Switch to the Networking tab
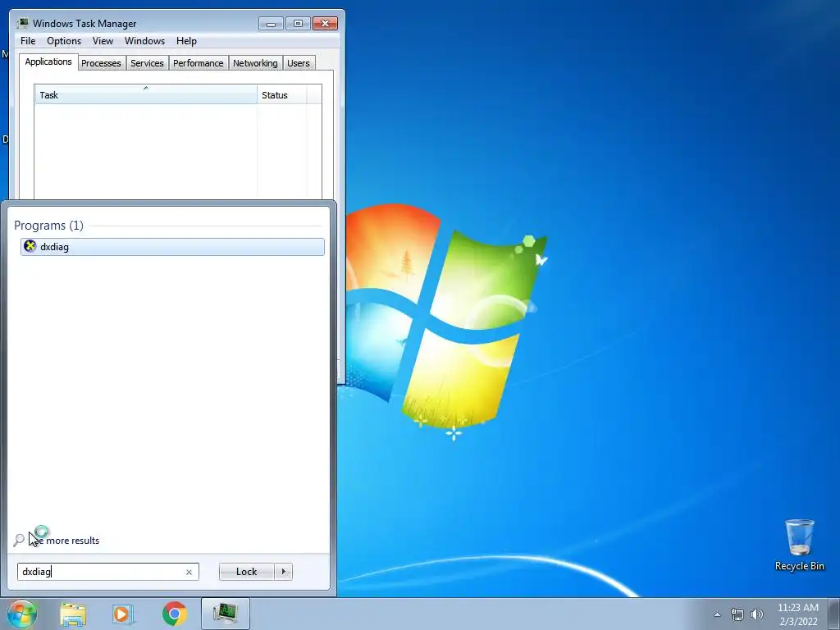840x630 pixels. (x=255, y=63)
